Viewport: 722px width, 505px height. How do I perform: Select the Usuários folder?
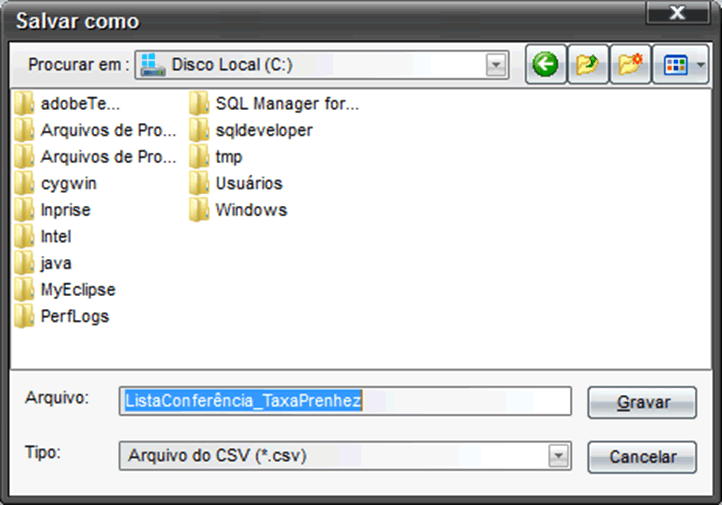(x=236, y=183)
